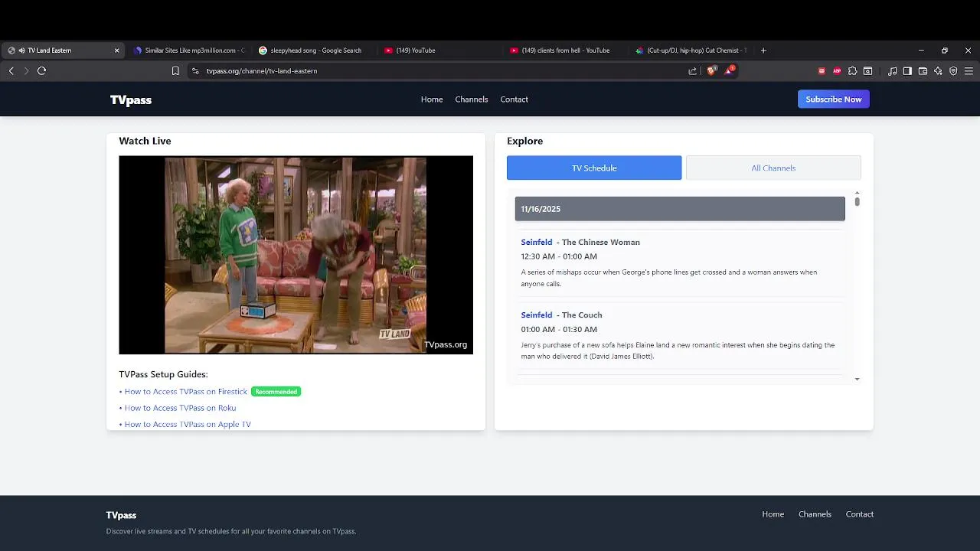Click the TVPass Setup Guides label

(x=163, y=374)
